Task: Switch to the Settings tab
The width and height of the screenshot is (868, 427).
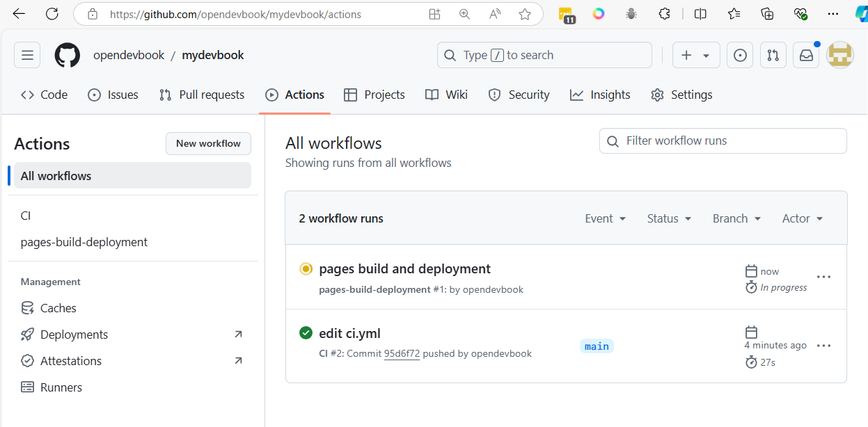Action: pyautogui.click(x=681, y=95)
